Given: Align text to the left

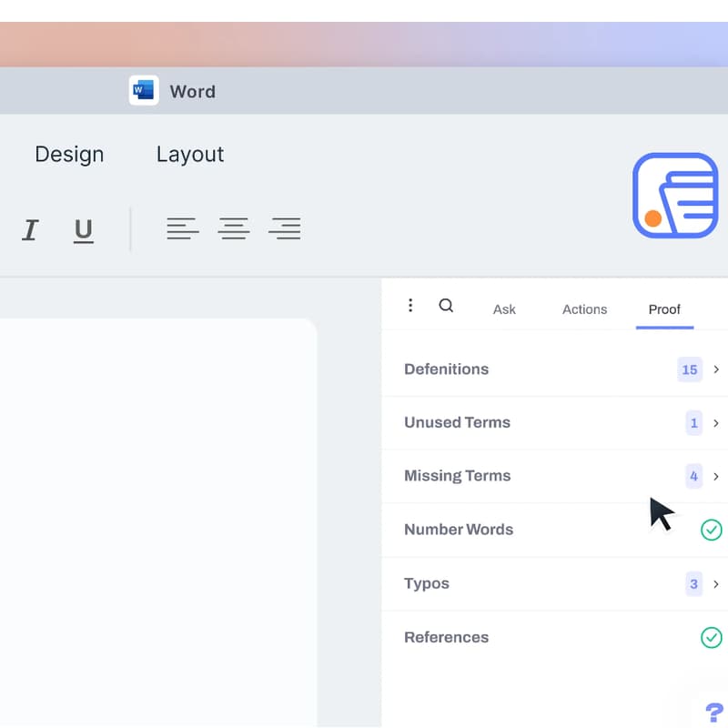Looking at the screenshot, I should tap(182, 229).
